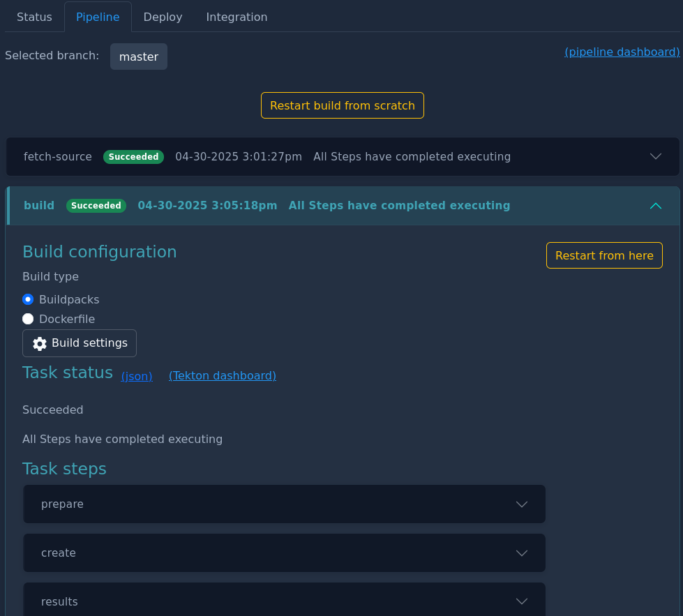Expand the prepare step chevron
683x616 pixels.
[522, 504]
